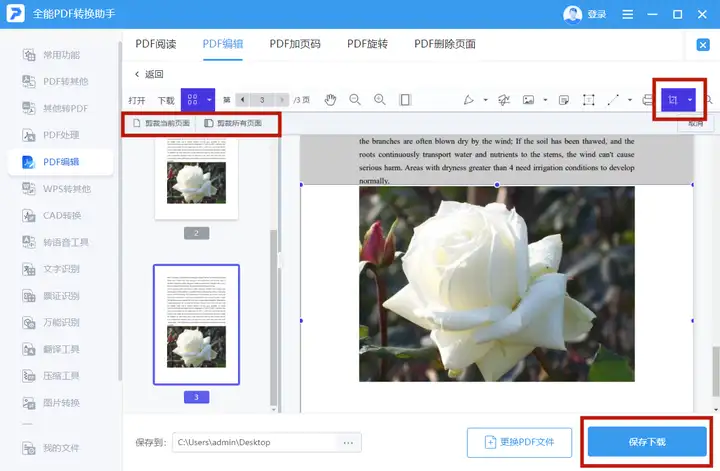Open 压缩工具 in the sidebar
Screen dimensions: 720x471
coord(61,376)
